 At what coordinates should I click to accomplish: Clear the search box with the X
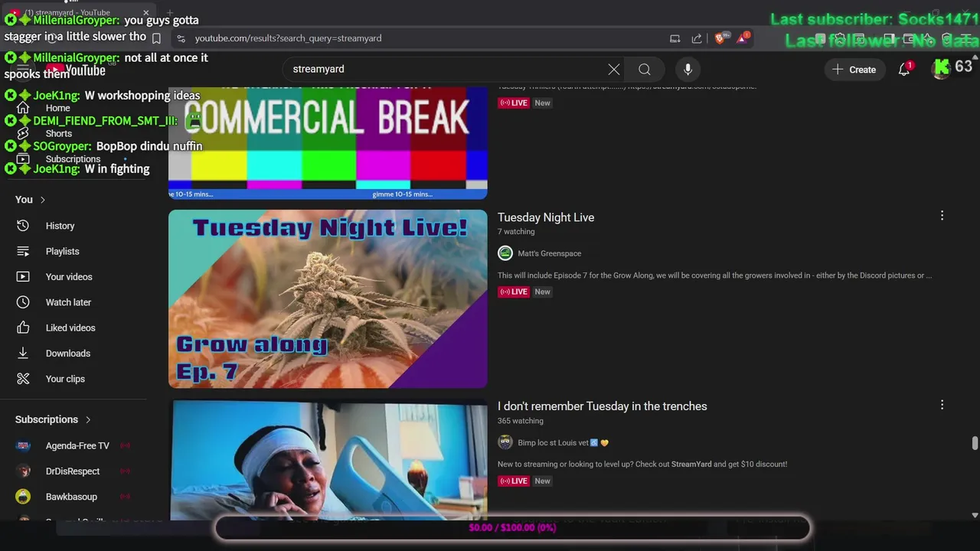pos(614,69)
